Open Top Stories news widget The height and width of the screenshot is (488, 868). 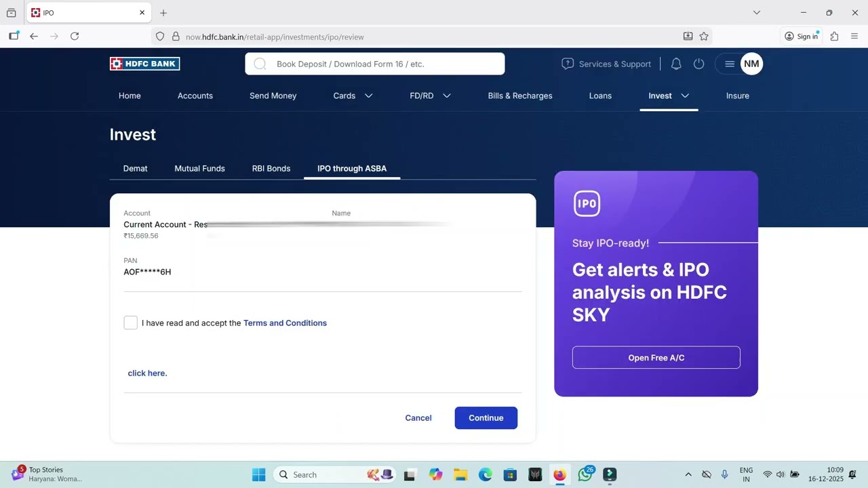click(46, 474)
